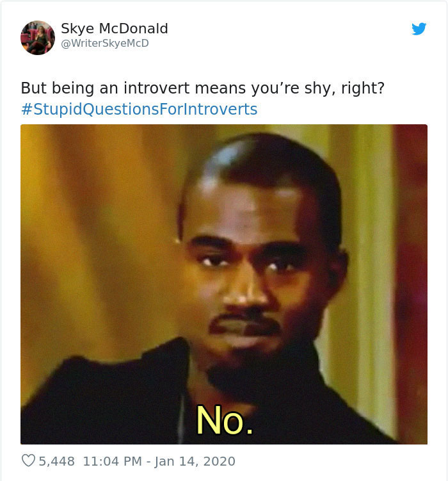Screen dimensions: 448x481
Task: Click the red curtain edge of the meme
Action: [412, 276]
